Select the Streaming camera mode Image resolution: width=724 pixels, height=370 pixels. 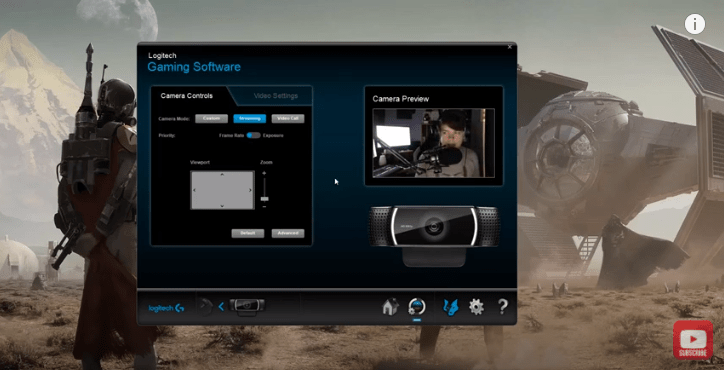249,119
